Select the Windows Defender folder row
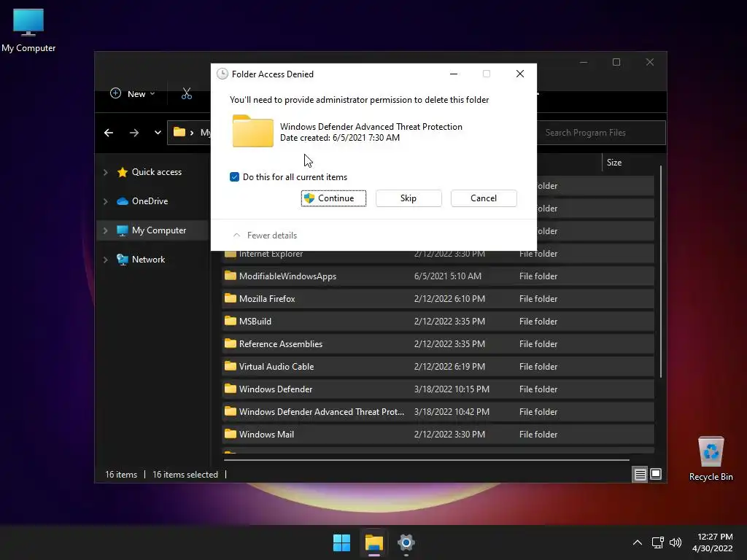747x560 pixels. (x=438, y=389)
